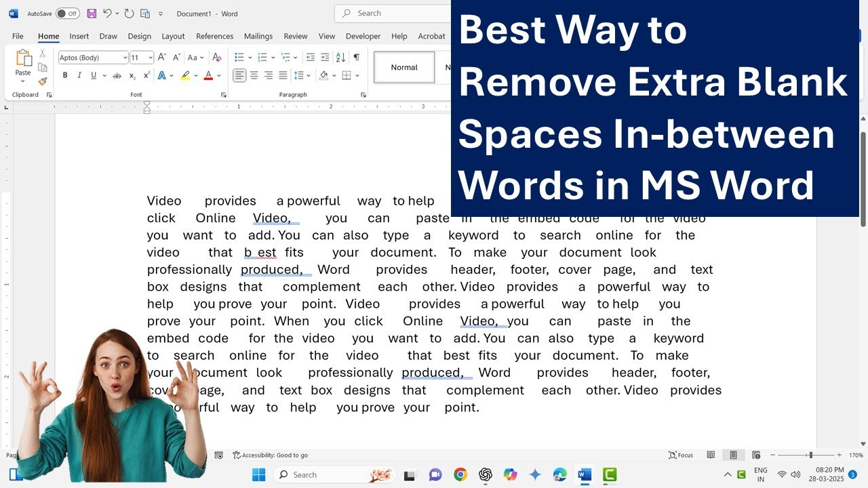Apply subscript formatting
The width and height of the screenshot is (868, 488).
tap(132, 76)
